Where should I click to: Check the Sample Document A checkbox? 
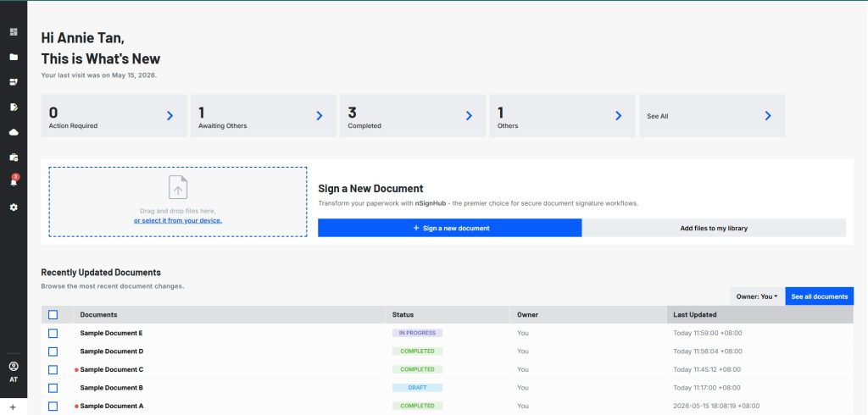click(53, 407)
